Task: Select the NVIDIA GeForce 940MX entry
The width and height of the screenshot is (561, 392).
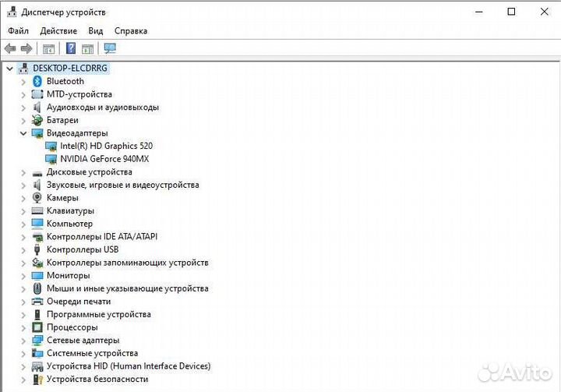Action: click(x=104, y=159)
